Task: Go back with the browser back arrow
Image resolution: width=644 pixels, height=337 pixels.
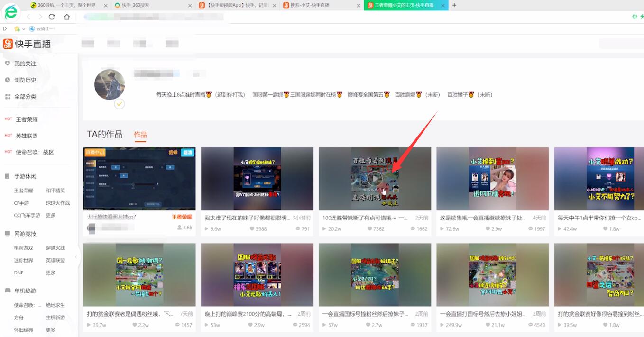Action: tap(28, 17)
